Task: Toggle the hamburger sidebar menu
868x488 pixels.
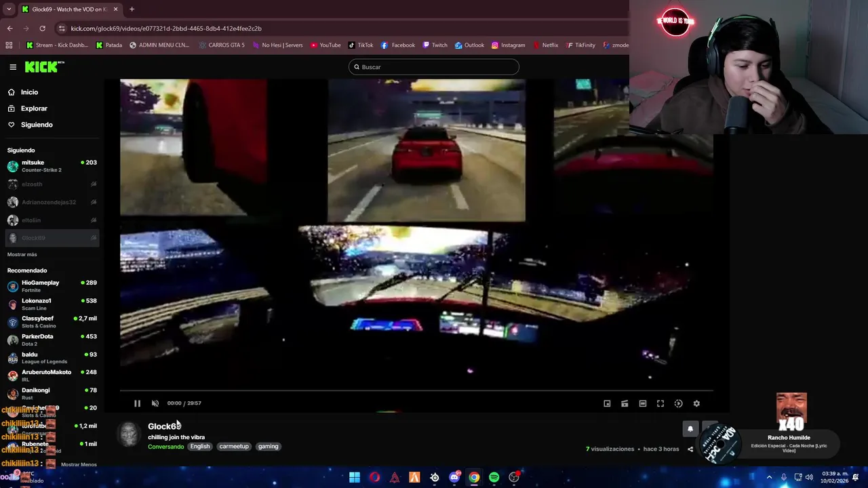Action: click(13, 67)
